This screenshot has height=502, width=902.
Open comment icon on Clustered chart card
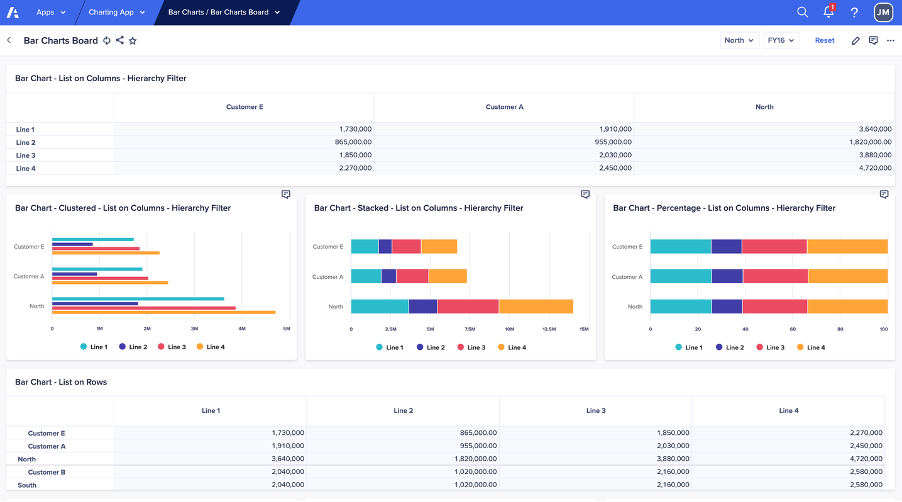[286, 194]
